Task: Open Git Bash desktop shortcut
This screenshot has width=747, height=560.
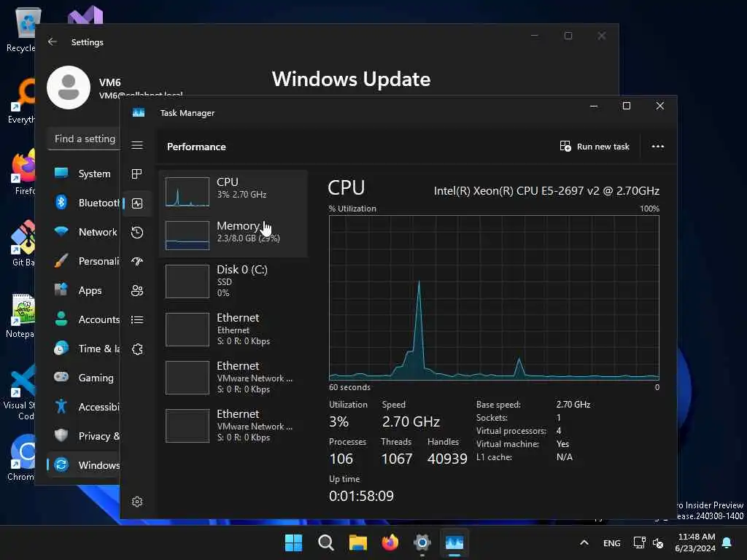Action: tap(21, 244)
